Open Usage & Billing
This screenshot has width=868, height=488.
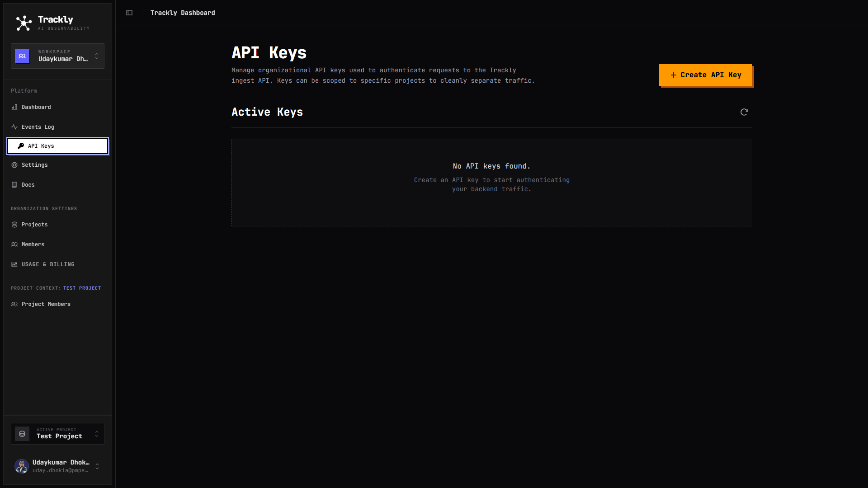tap(47, 264)
